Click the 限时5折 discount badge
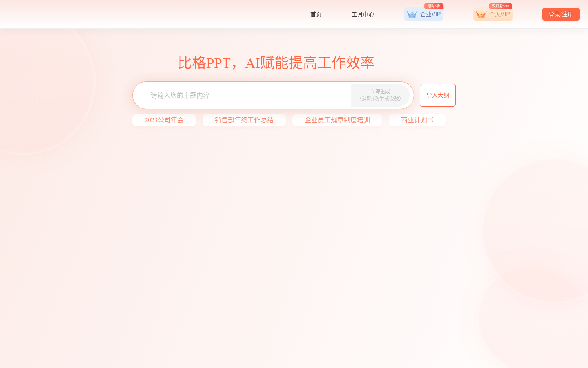This screenshot has width=588, height=368. pos(434,6)
